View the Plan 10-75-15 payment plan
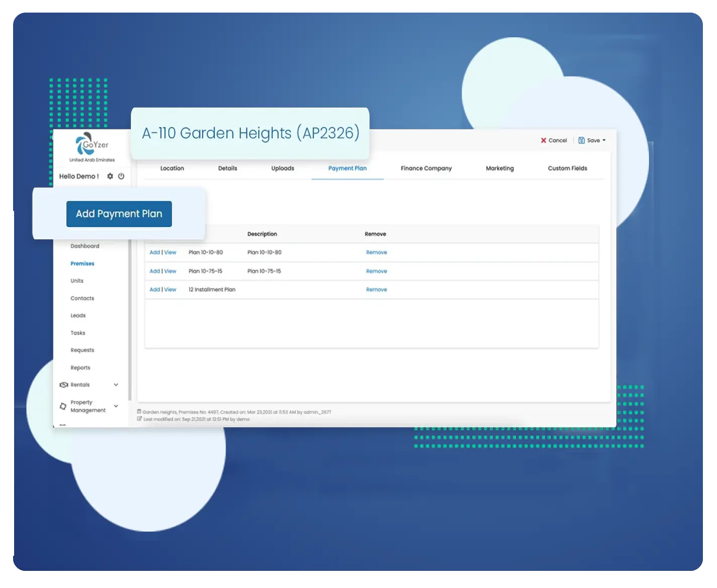Viewport: 717px width, 588px height. point(170,271)
